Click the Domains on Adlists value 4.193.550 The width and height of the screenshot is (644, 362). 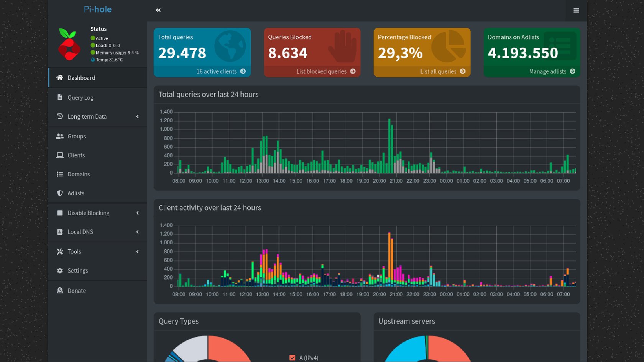tap(523, 53)
